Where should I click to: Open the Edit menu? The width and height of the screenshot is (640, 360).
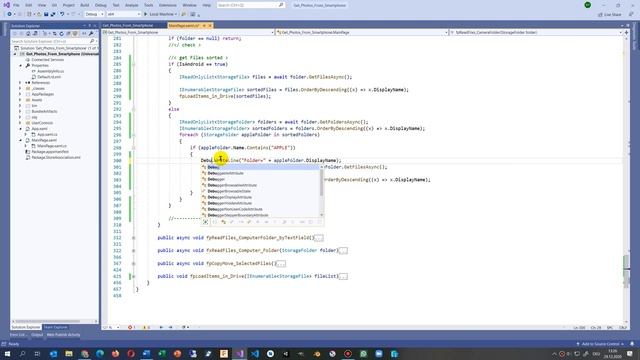[29, 5]
